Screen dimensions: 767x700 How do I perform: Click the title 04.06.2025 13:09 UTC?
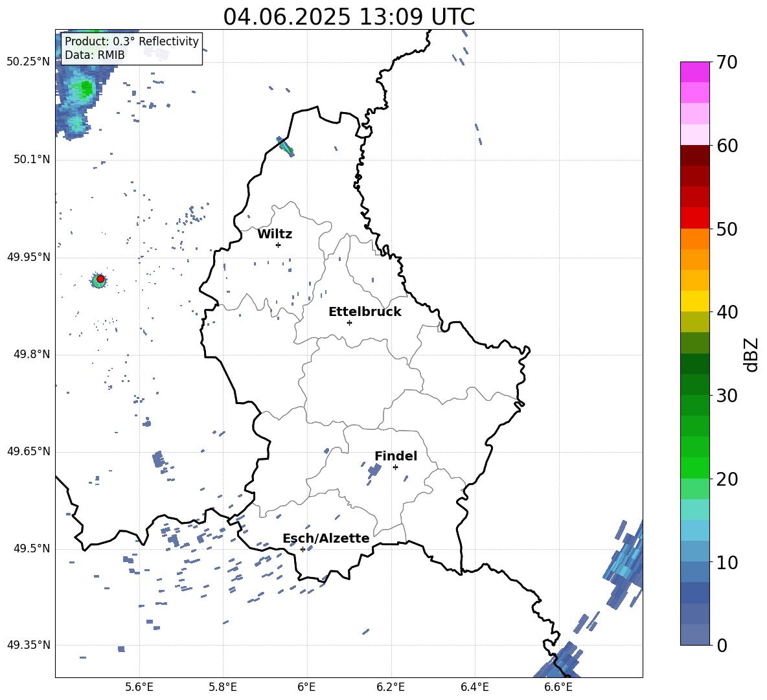(x=349, y=17)
